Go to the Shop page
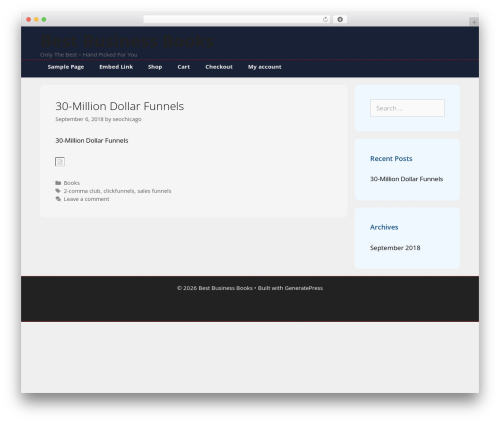This screenshot has height=423, width=500. [x=155, y=67]
